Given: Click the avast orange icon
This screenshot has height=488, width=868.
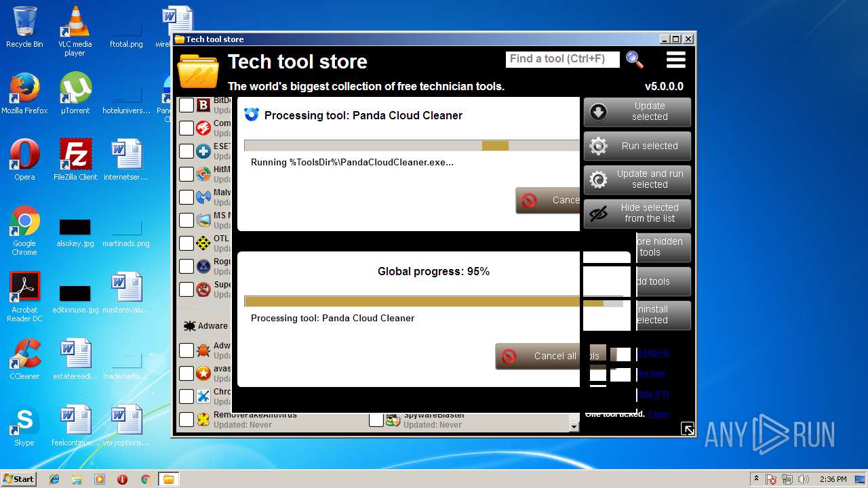Looking at the screenshot, I should (203, 373).
